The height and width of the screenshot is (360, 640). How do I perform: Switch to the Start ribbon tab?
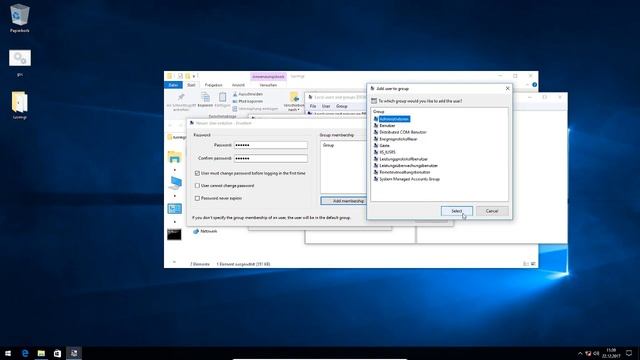click(x=191, y=85)
